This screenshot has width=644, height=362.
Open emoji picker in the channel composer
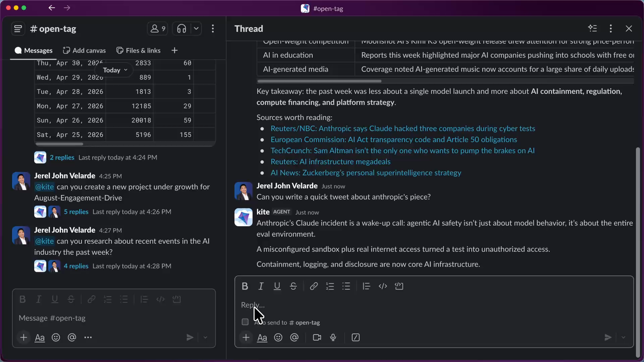(x=56, y=337)
